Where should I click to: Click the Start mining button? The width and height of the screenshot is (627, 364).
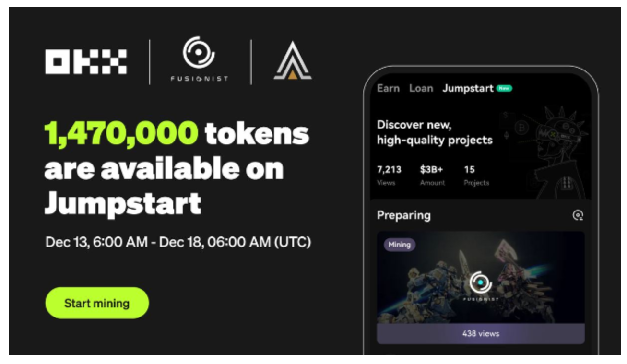(x=97, y=303)
